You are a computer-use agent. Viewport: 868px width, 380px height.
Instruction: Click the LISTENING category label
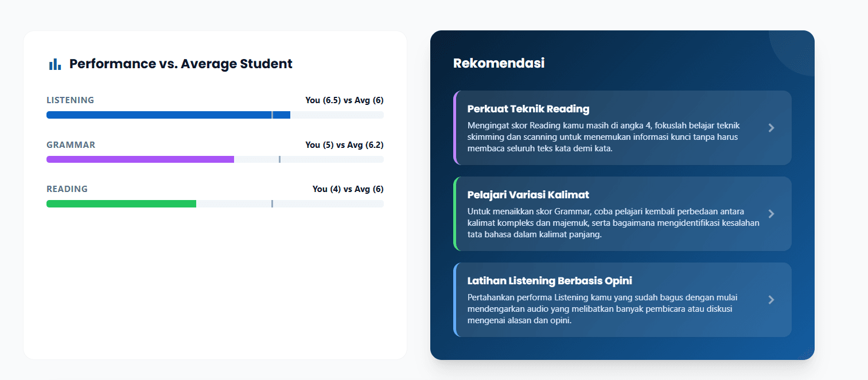pos(70,100)
